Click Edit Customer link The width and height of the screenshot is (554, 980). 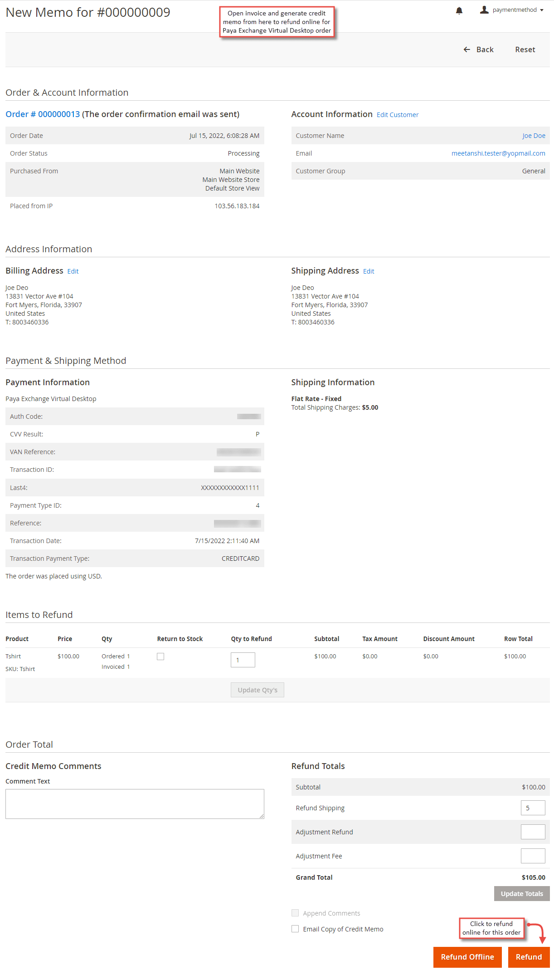(398, 115)
